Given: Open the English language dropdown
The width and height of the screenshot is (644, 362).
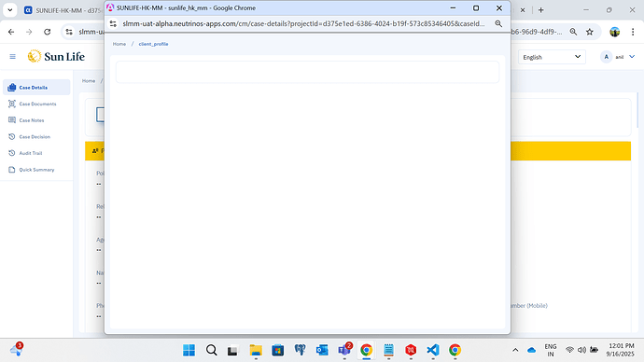Looking at the screenshot, I should (552, 57).
